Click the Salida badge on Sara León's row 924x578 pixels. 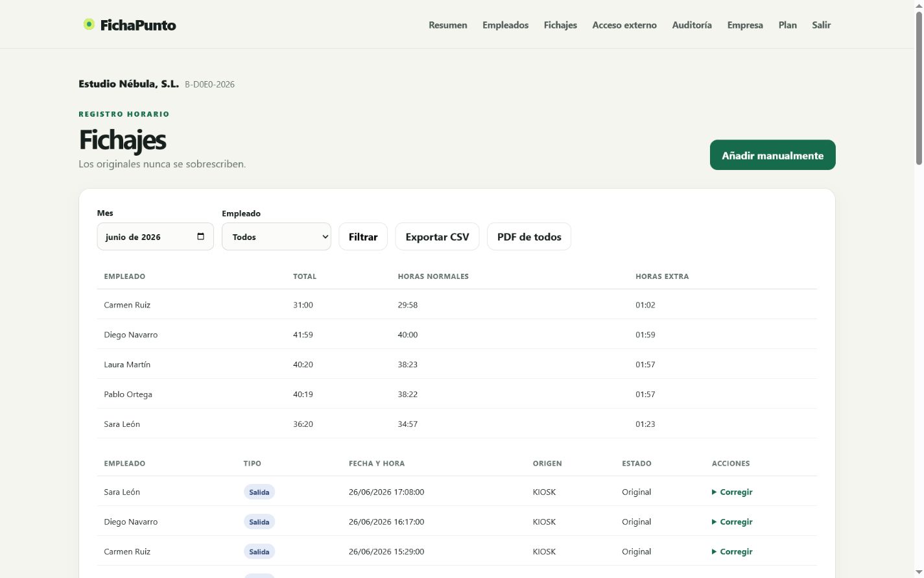259,492
